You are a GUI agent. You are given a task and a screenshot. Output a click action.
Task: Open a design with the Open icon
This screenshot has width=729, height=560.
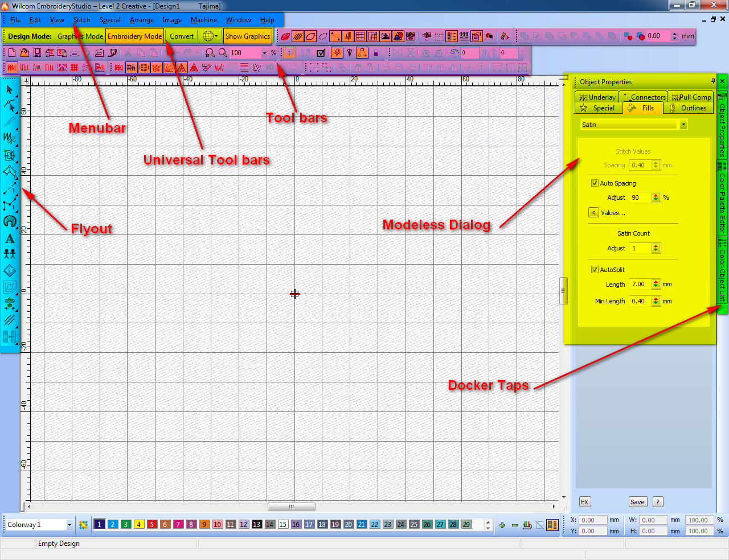click(x=24, y=53)
